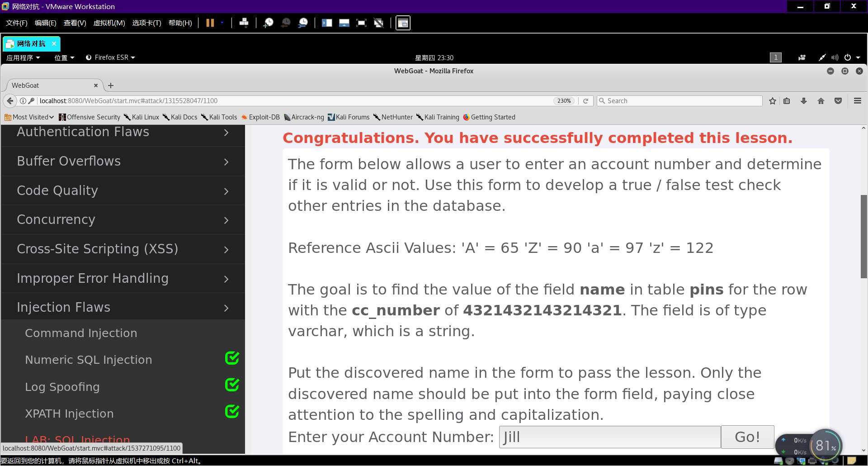Open the Kali Docs bookmark
The width and height of the screenshot is (868, 466).
click(x=180, y=117)
